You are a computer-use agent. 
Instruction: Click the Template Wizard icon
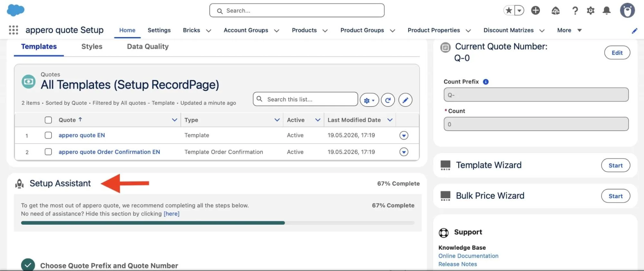coord(445,165)
